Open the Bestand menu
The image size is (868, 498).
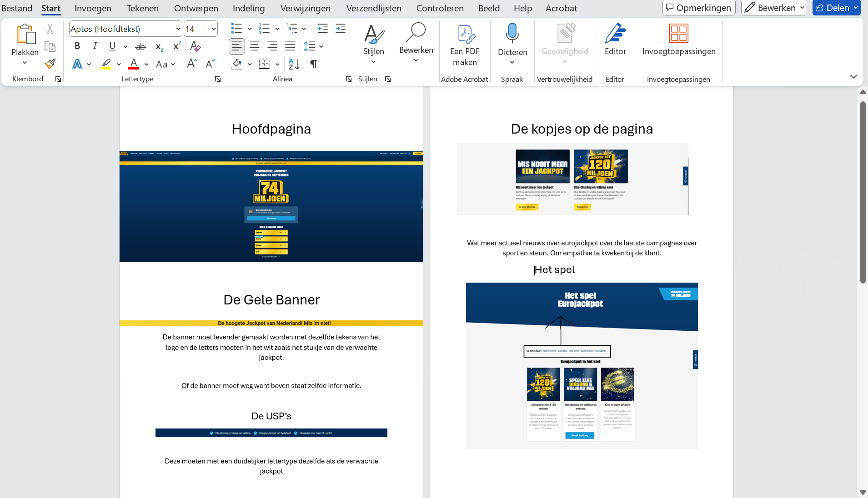pos(17,8)
